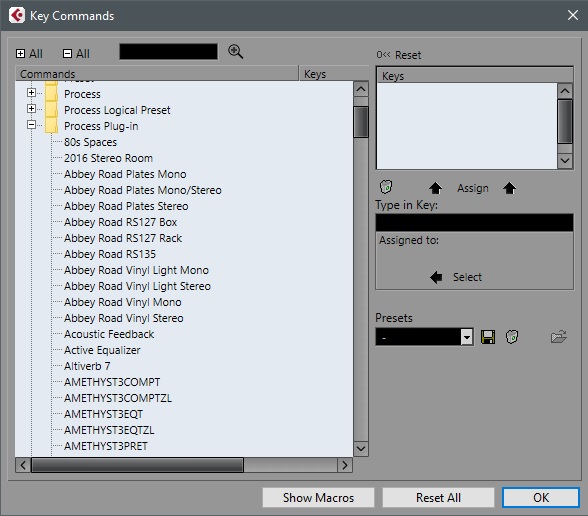Viewport: 588px width, 516px height.
Task: Click the commands list scroll up arrow
Action: point(361,89)
